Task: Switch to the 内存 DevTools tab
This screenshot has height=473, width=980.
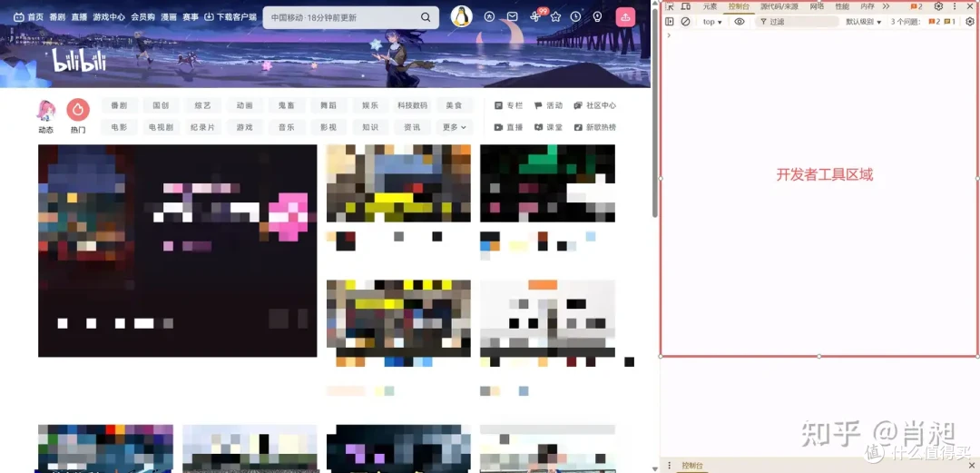Action: tap(867, 6)
